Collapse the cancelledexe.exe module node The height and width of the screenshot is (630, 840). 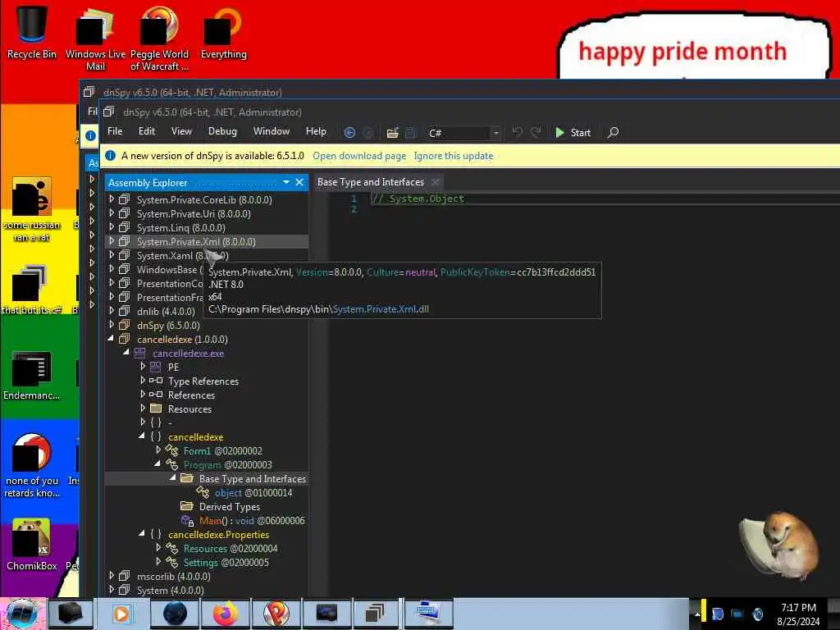(126, 353)
